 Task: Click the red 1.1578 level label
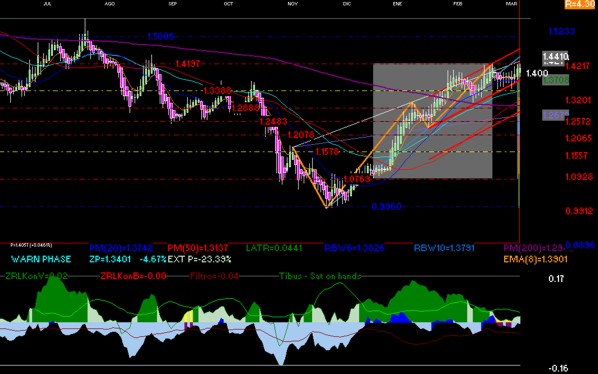click(327, 152)
